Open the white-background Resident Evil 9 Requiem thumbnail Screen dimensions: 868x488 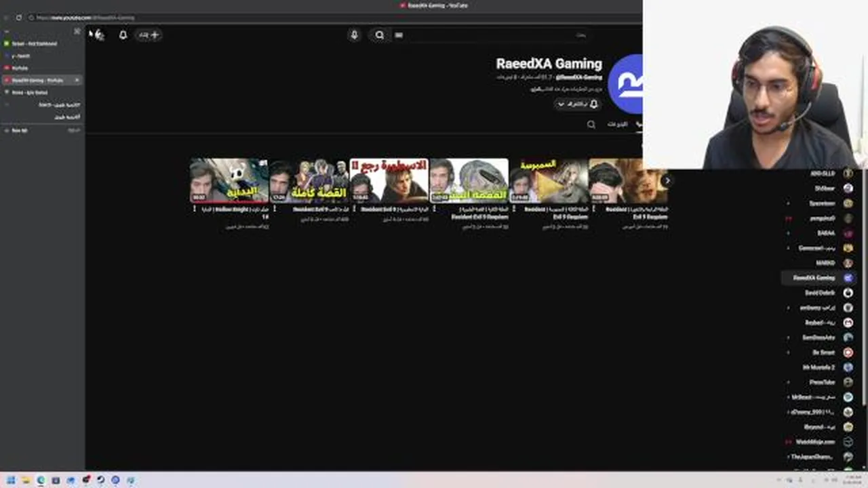click(x=469, y=180)
